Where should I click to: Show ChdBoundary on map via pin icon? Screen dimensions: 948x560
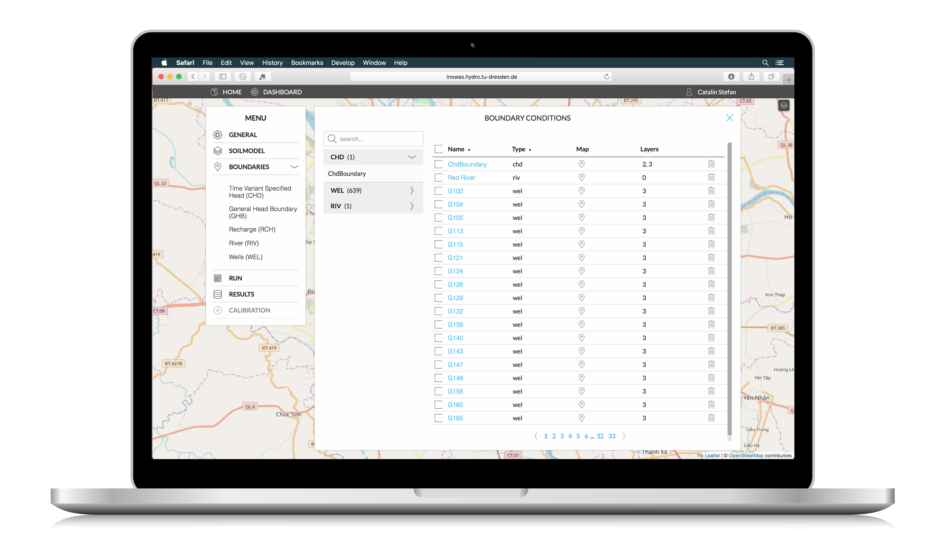(x=581, y=164)
